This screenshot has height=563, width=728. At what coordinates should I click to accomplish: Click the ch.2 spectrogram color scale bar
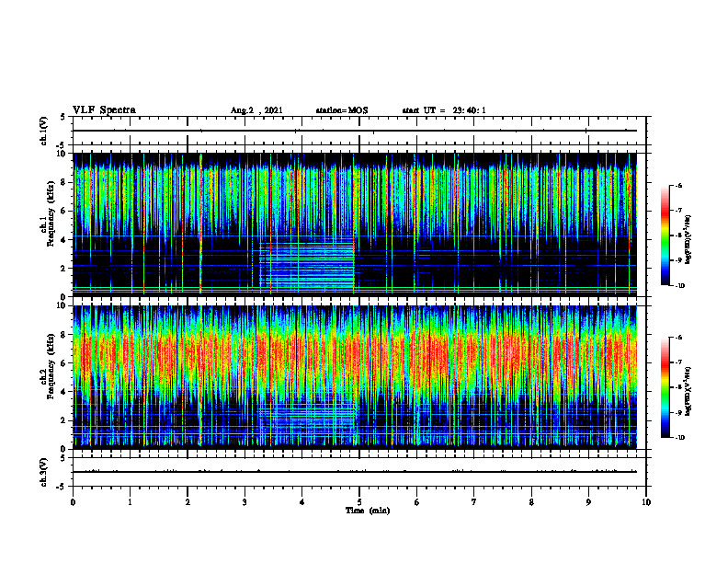665,387
